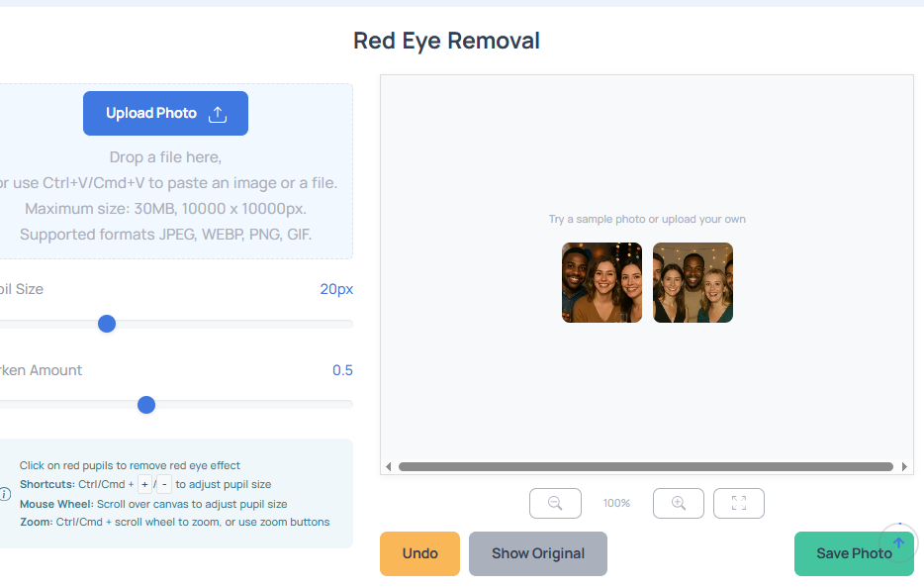This screenshot has width=924, height=588.
Task: Click the Pupil Size slider handle
Action: [107, 324]
